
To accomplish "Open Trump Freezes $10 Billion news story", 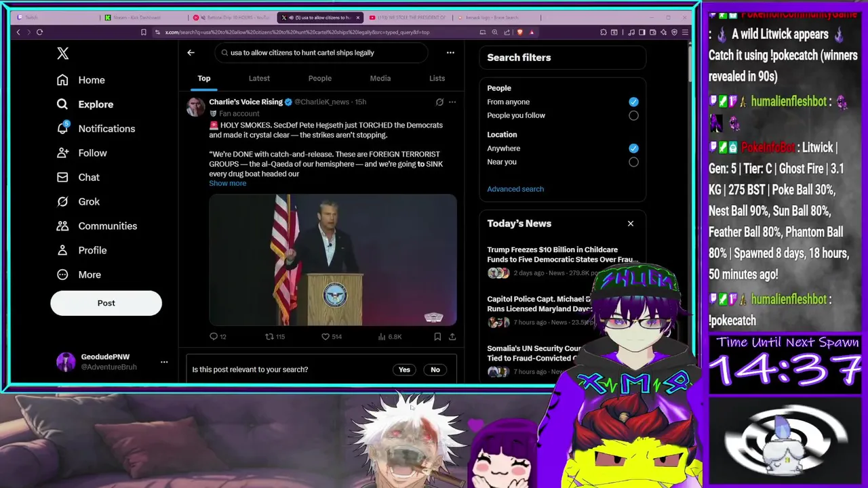I will pyautogui.click(x=563, y=255).
